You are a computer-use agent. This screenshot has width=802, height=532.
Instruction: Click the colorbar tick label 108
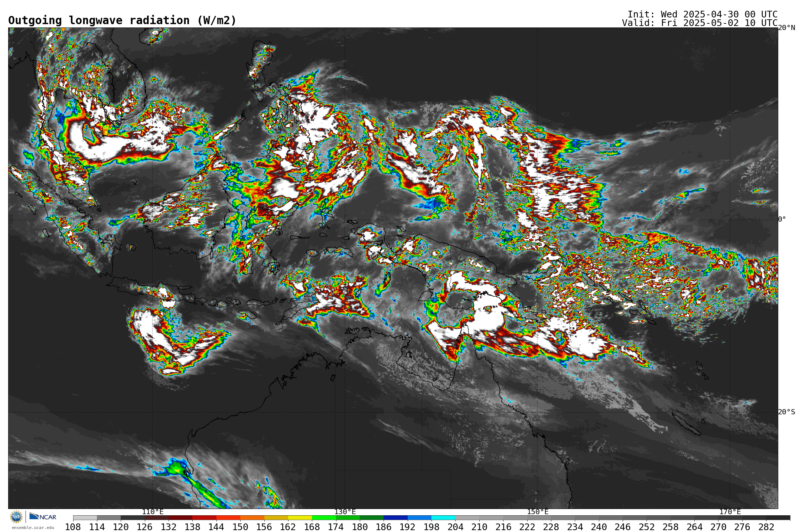[x=73, y=527]
